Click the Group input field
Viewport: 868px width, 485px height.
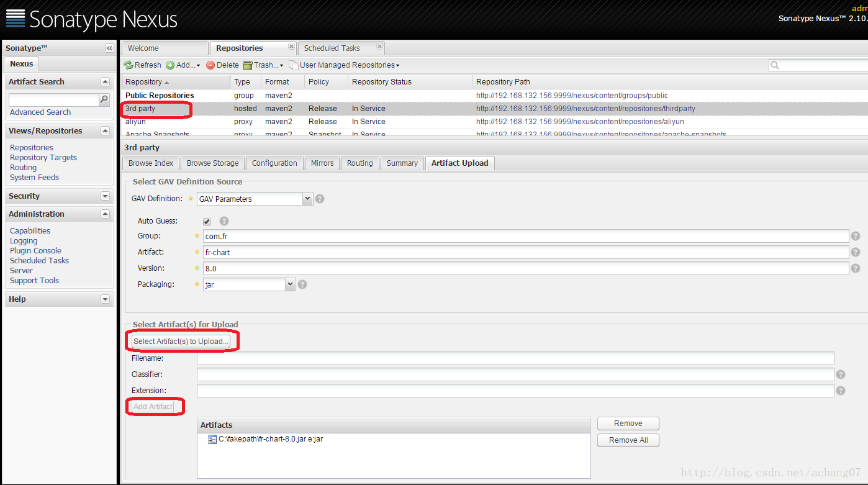(525, 236)
